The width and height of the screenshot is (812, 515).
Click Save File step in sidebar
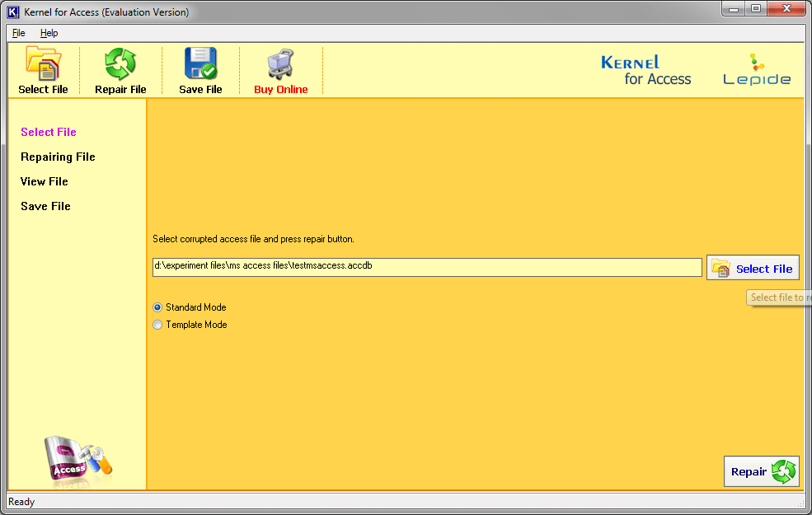point(45,206)
